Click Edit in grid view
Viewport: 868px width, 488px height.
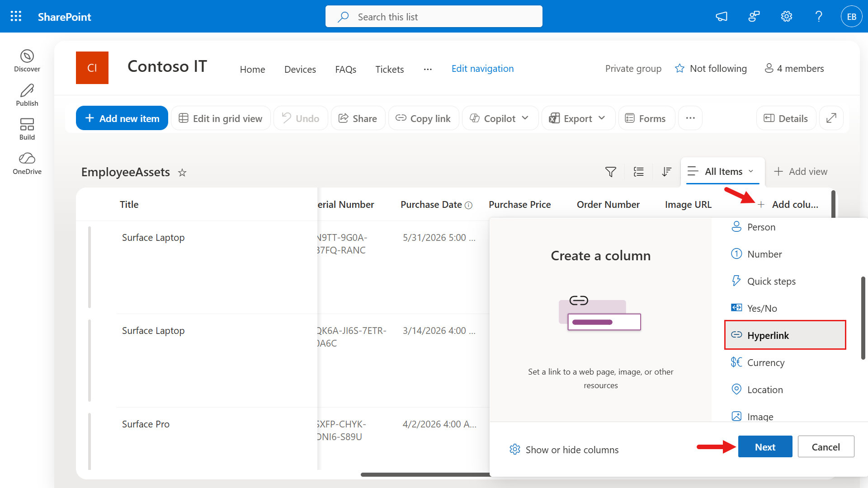221,118
